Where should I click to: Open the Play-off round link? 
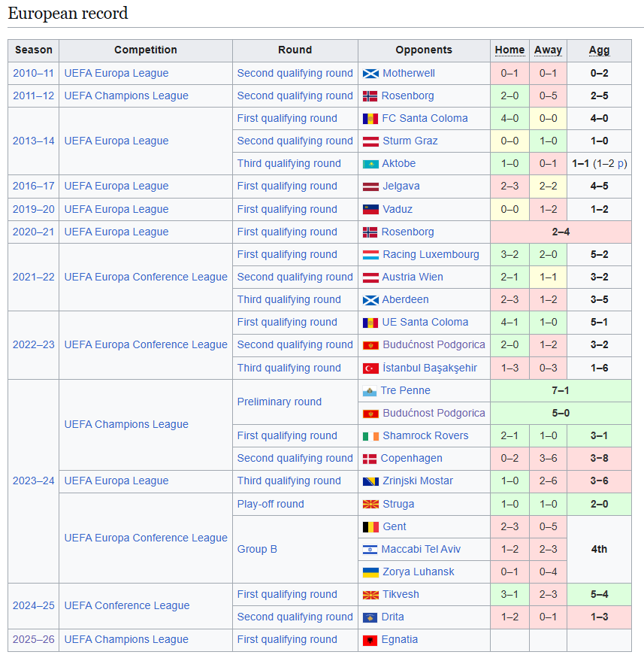[271, 504]
